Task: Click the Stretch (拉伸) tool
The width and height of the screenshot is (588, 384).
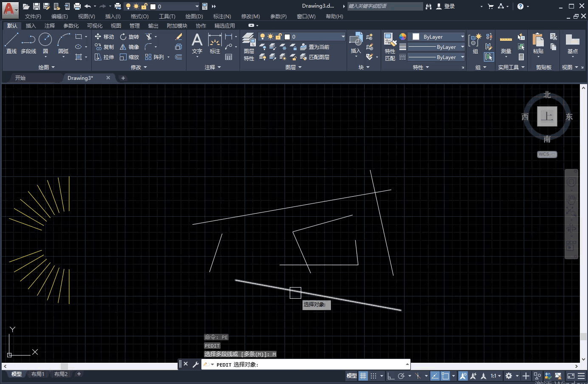Action: pos(104,57)
